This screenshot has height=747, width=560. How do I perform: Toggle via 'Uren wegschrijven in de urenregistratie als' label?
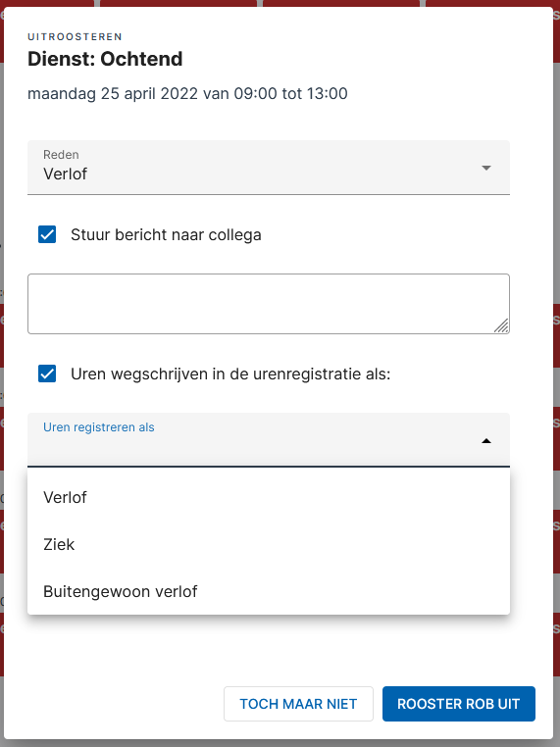click(x=230, y=374)
